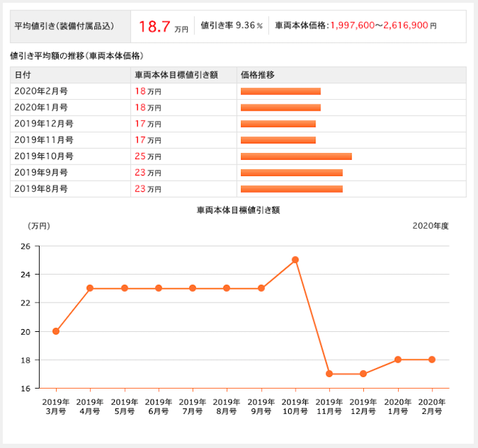Click the 18.7 万円 average discount value
The width and height of the screenshot is (478, 448).
(x=163, y=27)
